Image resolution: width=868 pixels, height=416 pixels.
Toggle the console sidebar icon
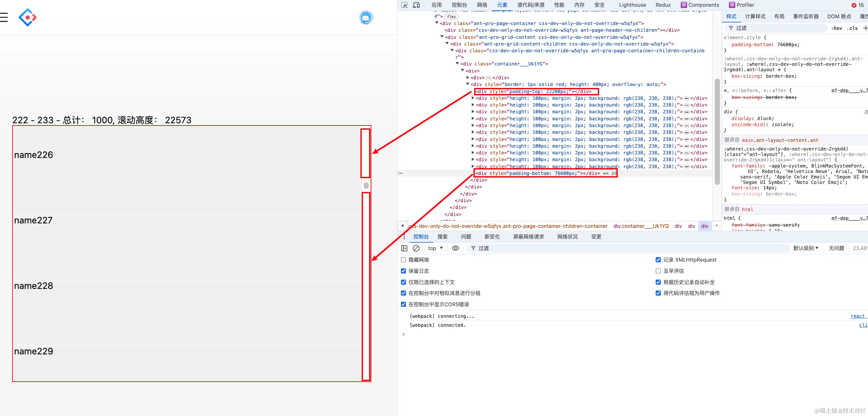pyautogui.click(x=404, y=248)
